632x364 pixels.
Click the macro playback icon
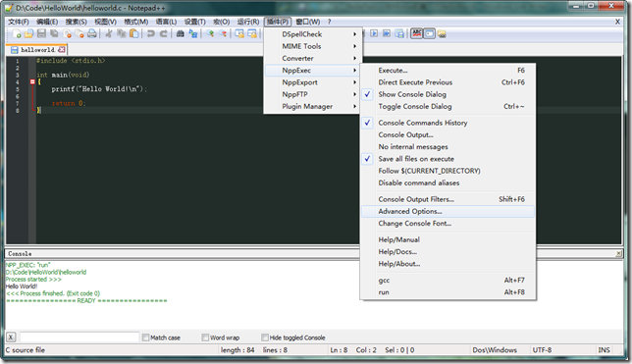click(374, 34)
